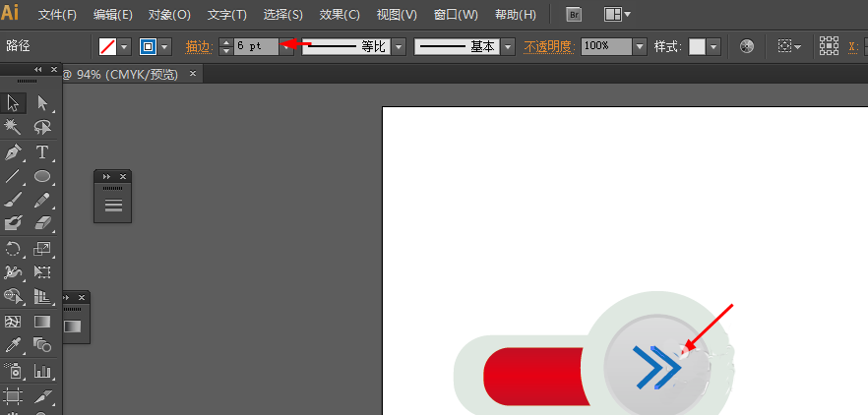
Task: Select the Free Transform tool
Action: click(x=42, y=272)
